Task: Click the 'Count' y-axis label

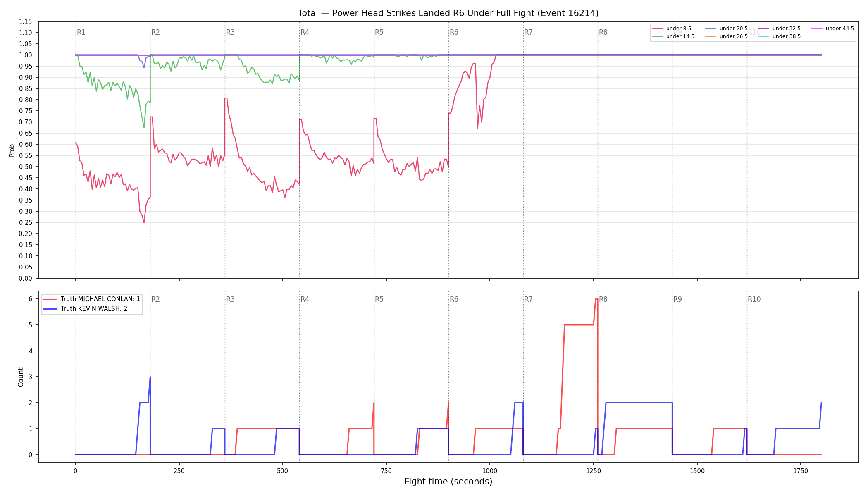Action: (x=21, y=377)
